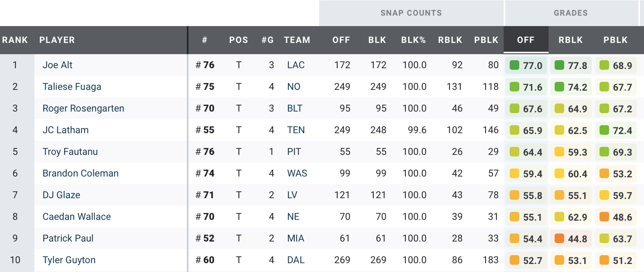The width and height of the screenshot is (644, 272).
Task: Sort by the BLK% column header
Action: point(413,40)
